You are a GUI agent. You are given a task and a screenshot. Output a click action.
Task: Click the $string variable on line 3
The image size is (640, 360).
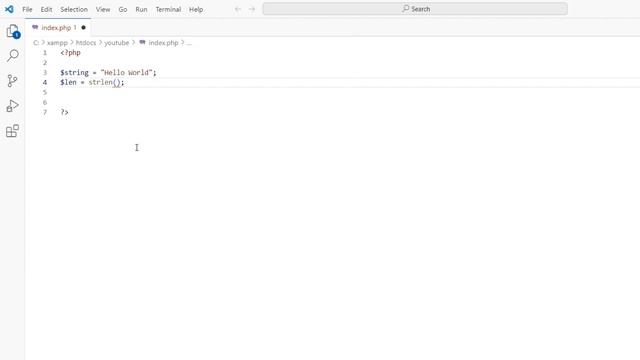click(x=74, y=72)
